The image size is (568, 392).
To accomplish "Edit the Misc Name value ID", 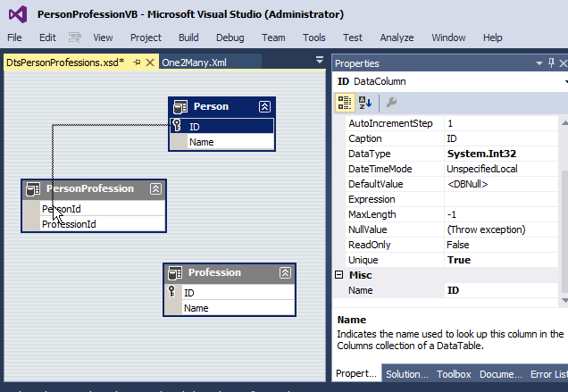I will coord(501,290).
